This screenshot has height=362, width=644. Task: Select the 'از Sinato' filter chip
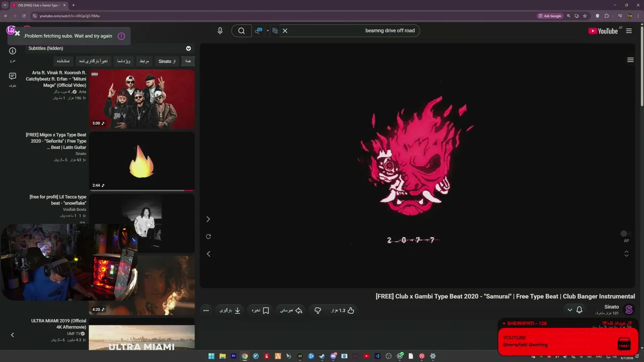pos(167,61)
